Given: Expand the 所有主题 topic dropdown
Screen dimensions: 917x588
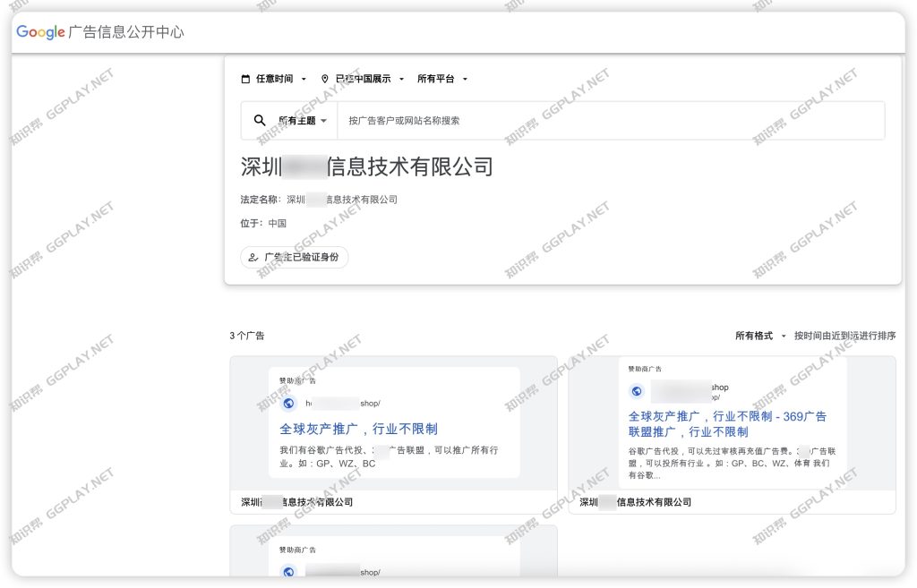Looking at the screenshot, I should coord(303,121).
